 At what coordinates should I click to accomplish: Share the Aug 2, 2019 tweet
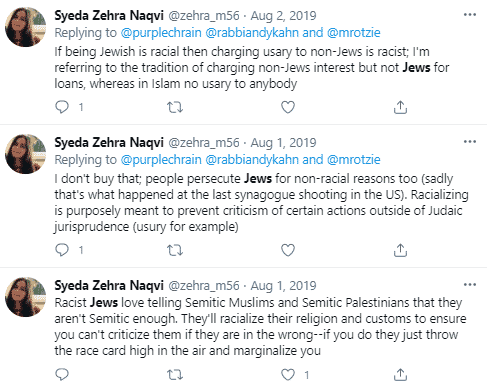(400, 107)
